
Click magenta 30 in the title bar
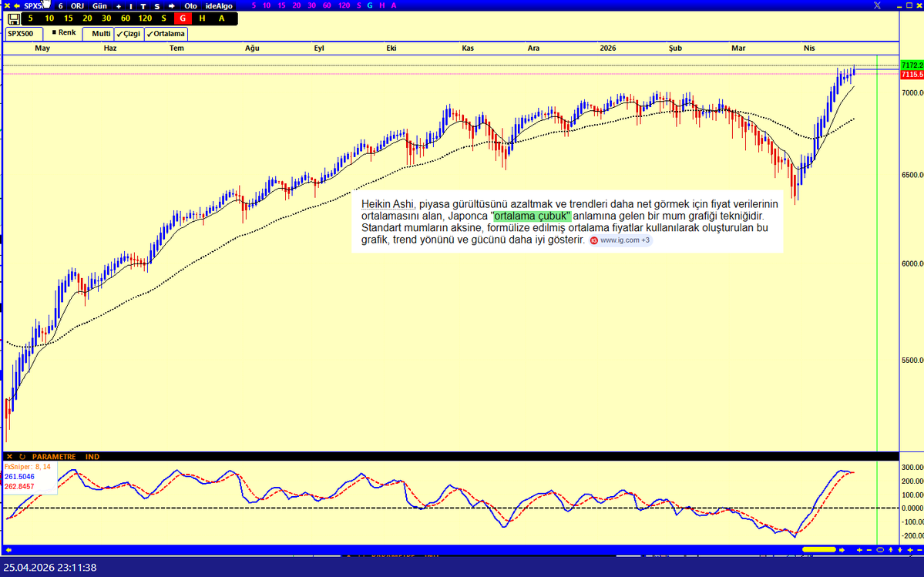click(312, 5)
